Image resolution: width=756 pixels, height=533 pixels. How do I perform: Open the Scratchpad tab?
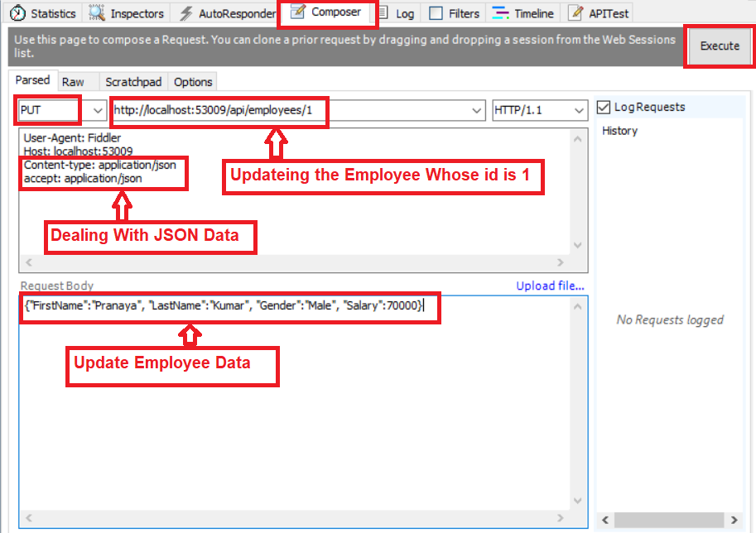[133, 81]
